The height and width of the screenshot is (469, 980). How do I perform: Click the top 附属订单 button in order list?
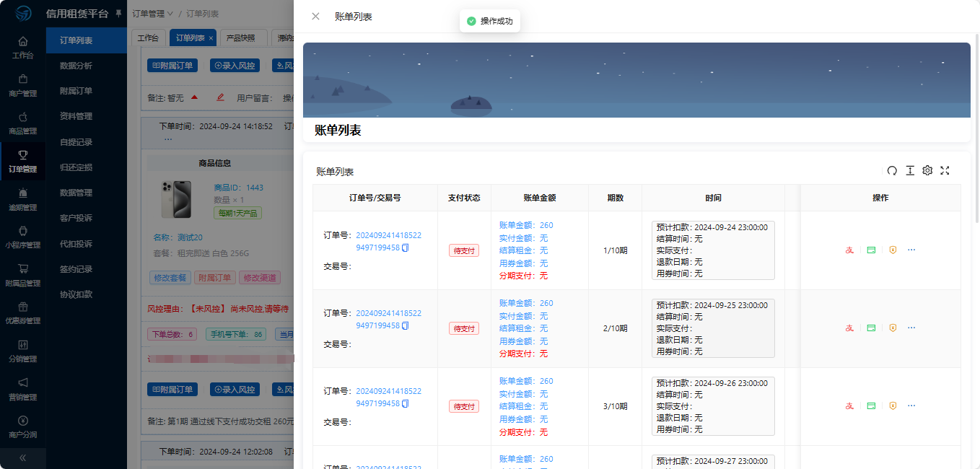[172, 66]
